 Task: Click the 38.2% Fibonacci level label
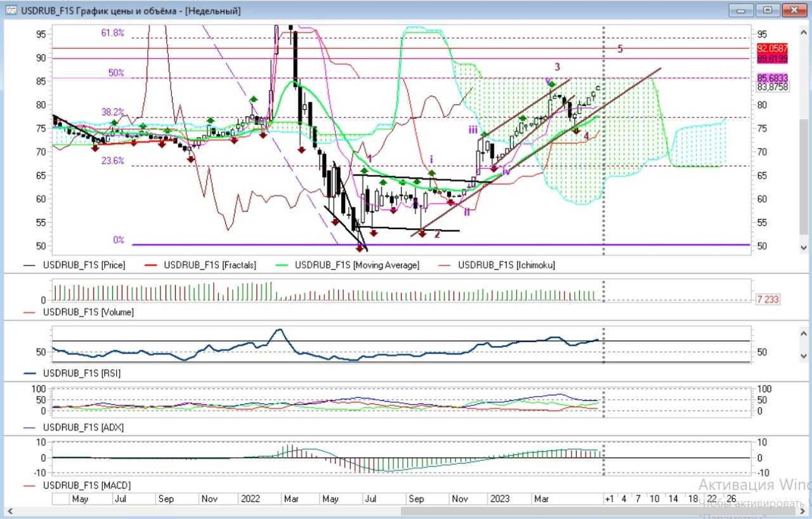113,111
